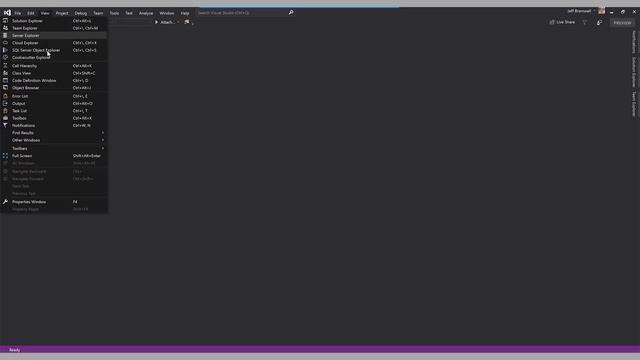640x360 pixels.
Task: Click the user avatar picture
Action: point(602,11)
